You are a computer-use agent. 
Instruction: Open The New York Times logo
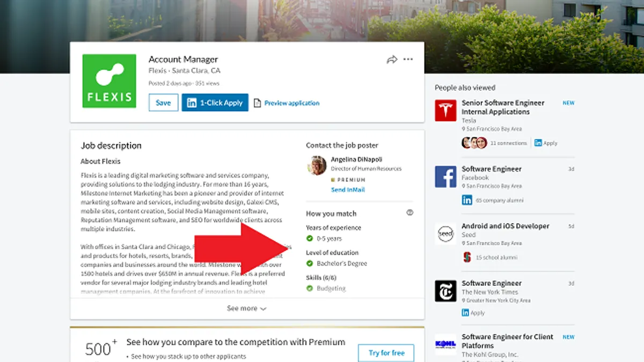445,291
